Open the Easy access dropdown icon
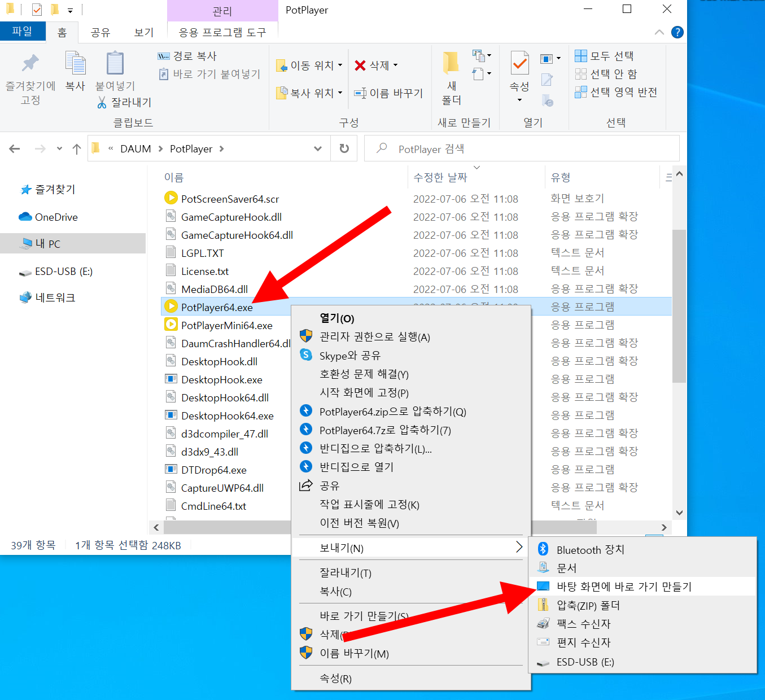Image resolution: width=765 pixels, height=700 pixels. click(482, 73)
